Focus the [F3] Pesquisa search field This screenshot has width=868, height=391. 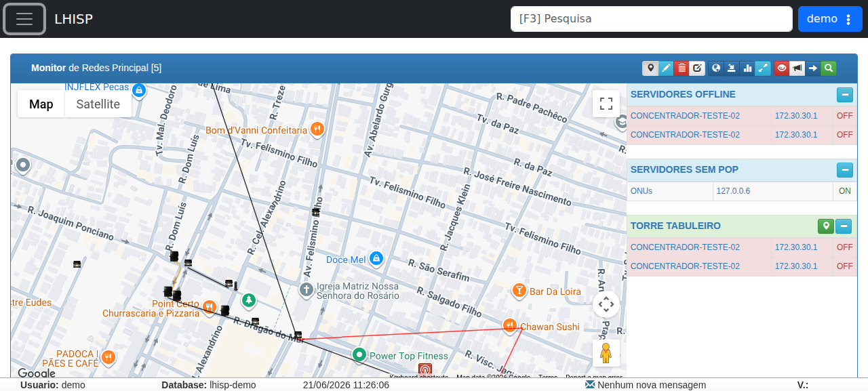pos(651,19)
